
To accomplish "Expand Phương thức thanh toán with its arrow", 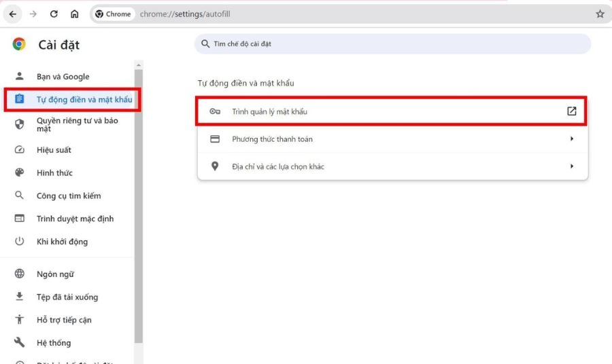I will tap(571, 139).
